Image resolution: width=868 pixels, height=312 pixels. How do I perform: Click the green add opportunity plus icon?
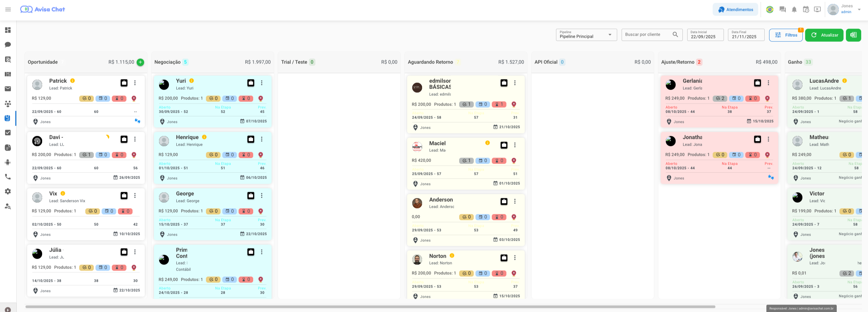[x=140, y=62]
